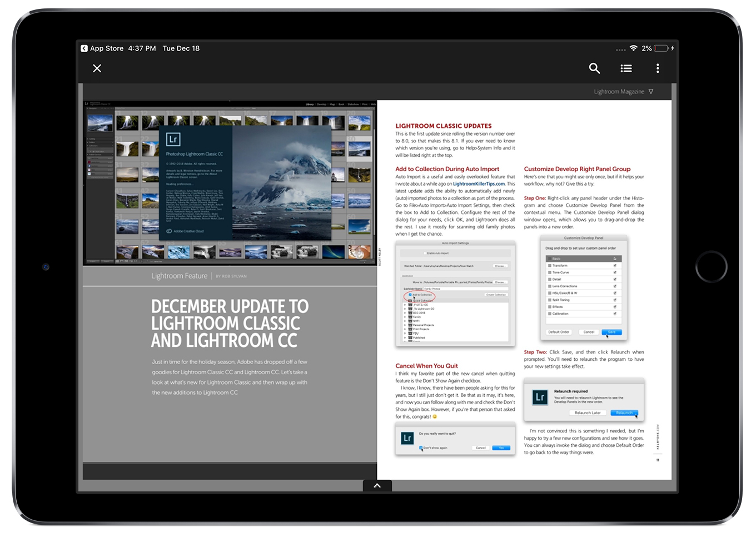Tick Don't show again in quit figure
The image size is (756, 537).
(x=421, y=447)
